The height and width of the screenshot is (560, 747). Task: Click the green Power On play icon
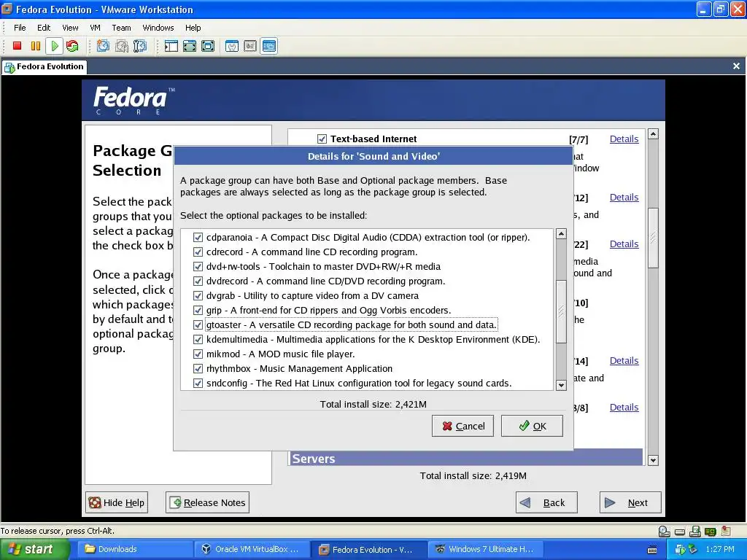pos(54,46)
